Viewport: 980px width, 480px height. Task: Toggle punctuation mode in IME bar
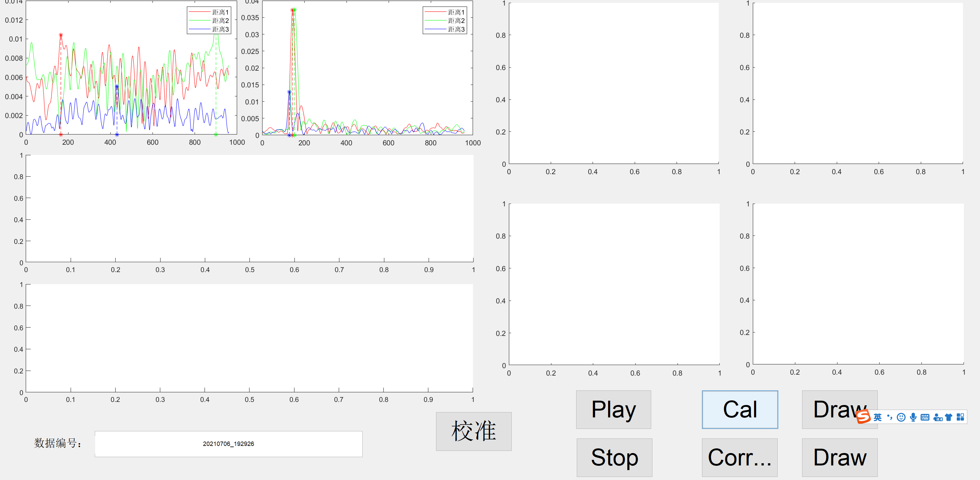(x=889, y=417)
